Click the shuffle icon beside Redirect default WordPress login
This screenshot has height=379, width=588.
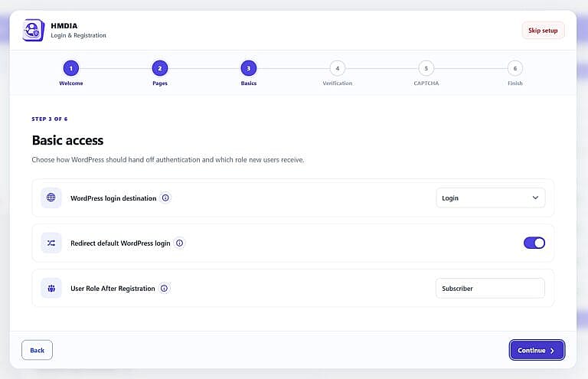(51, 243)
